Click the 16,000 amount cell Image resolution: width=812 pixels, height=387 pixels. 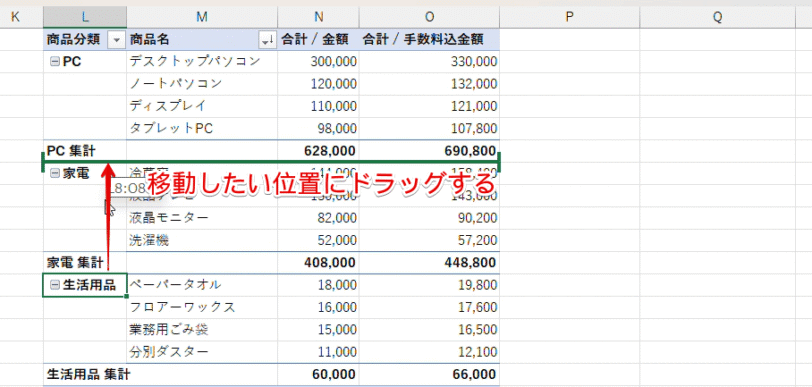318,307
